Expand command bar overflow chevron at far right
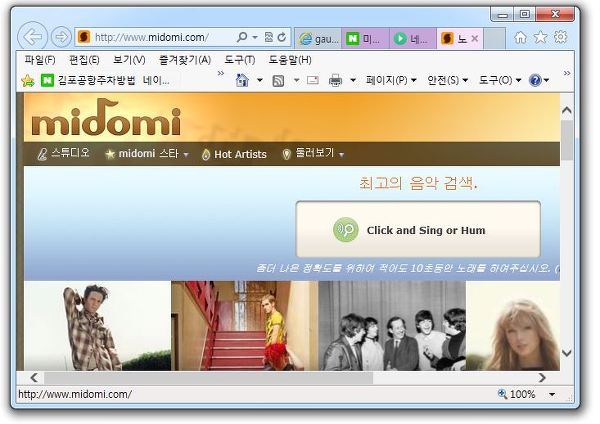The width and height of the screenshot is (600, 424). [567, 73]
